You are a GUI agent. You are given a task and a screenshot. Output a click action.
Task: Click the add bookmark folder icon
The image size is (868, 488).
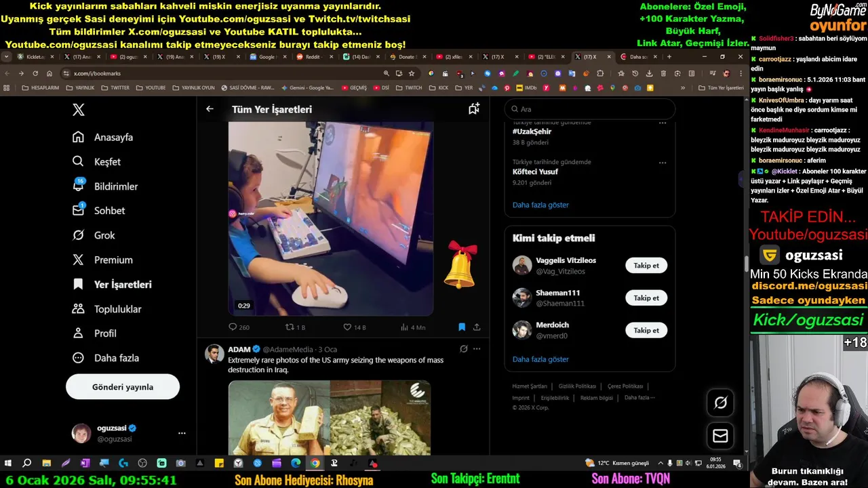(474, 108)
